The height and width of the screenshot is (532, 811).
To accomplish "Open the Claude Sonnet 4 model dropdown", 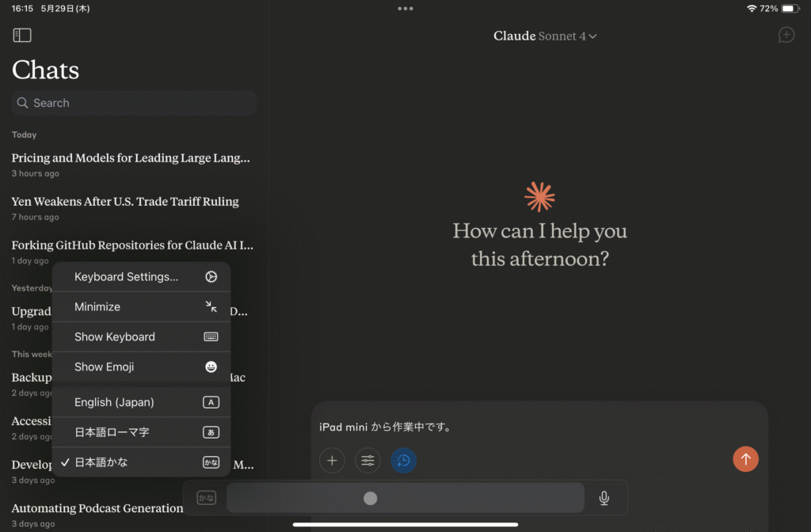I will 545,36.
